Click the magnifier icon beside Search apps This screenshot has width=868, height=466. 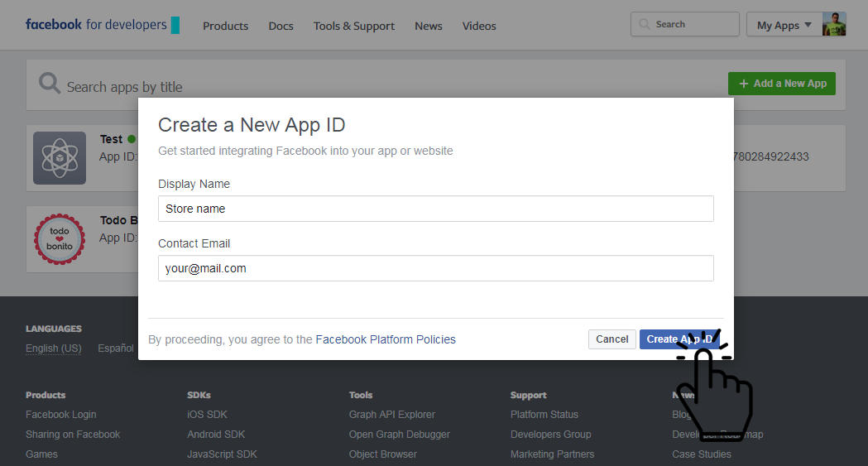click(50, 84)
